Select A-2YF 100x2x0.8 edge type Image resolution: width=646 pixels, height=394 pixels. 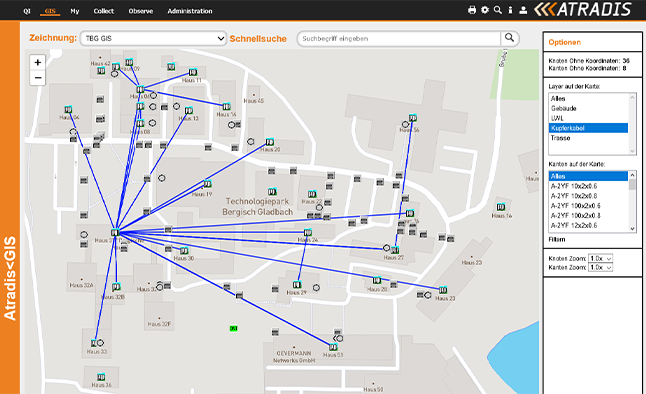pos(588,216)
